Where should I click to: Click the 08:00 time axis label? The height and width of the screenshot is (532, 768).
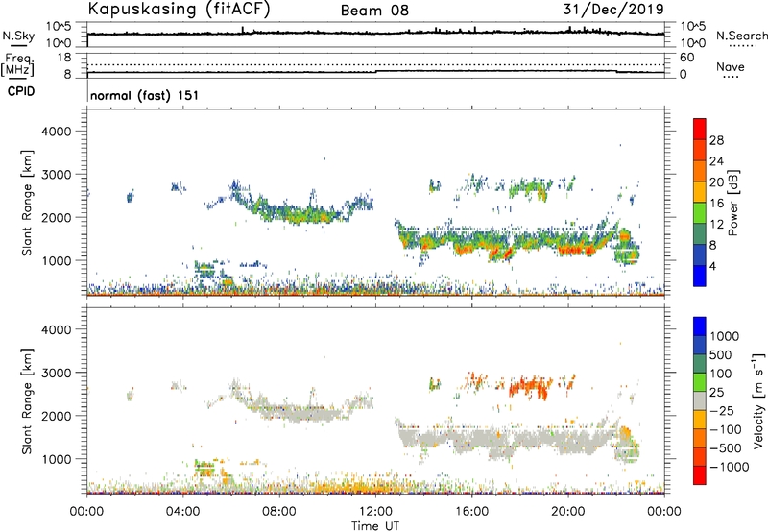(279, 512)
